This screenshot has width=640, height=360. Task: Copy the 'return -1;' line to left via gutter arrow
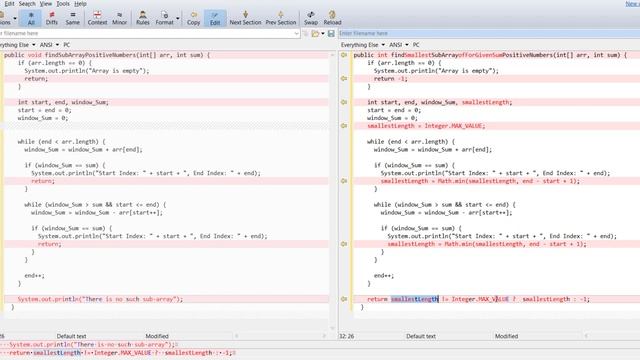(344, 78)
